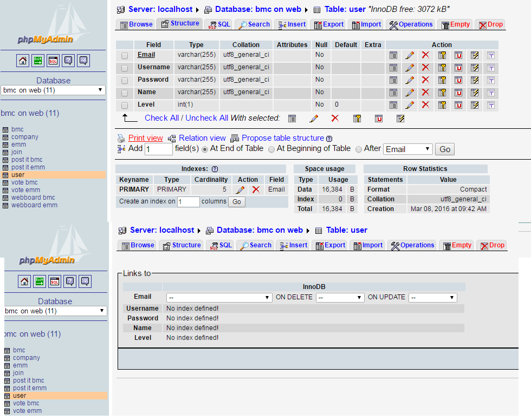Image resolution: width=531 pixels, height=420 pixels.
Task: Tick the checkbox for the Email field
Action: 125,55
